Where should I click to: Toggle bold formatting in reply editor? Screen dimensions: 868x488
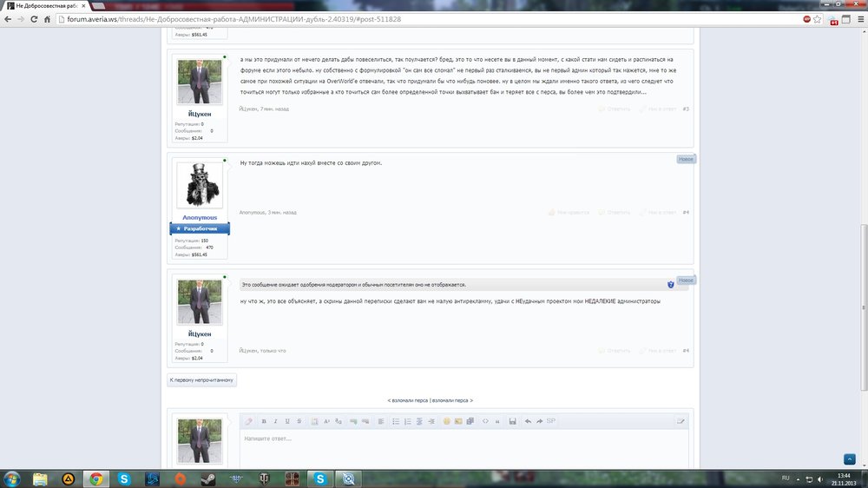(264, 421)
